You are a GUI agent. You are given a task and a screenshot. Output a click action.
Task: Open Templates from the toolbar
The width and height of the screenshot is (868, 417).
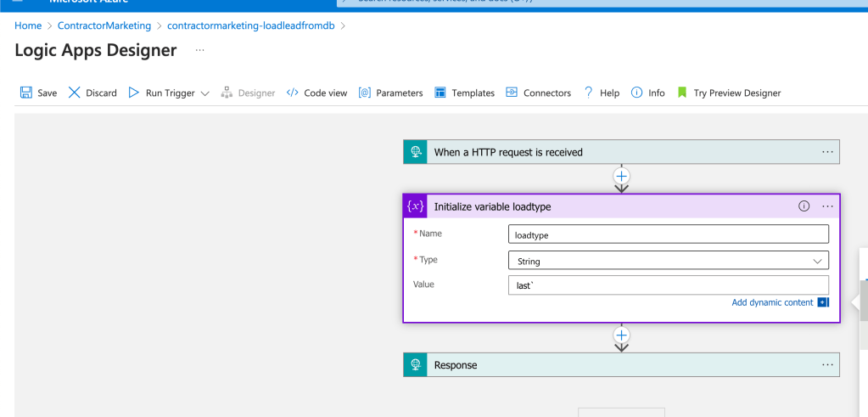click(x=473, y=93)
